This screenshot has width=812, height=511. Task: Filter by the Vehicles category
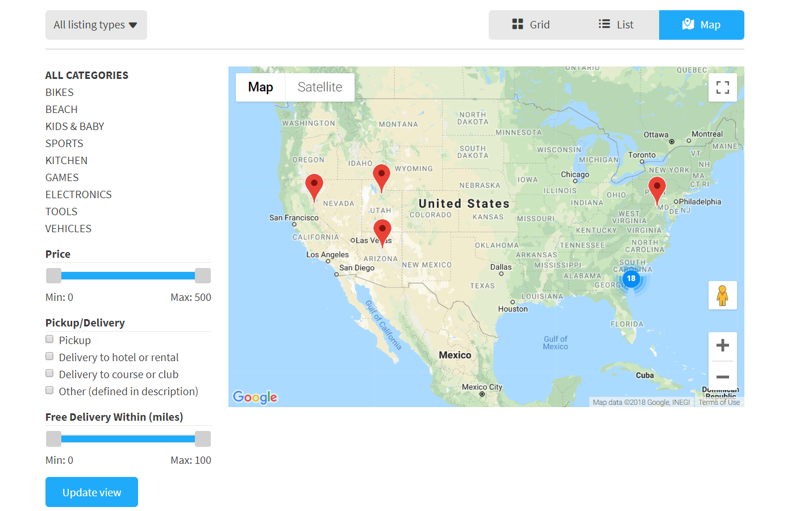click(68, 229)
